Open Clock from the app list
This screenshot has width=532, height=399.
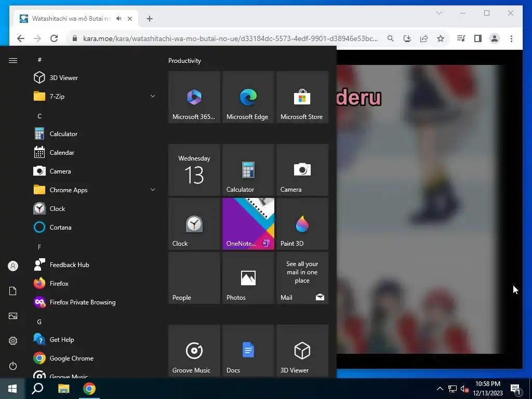95,208
